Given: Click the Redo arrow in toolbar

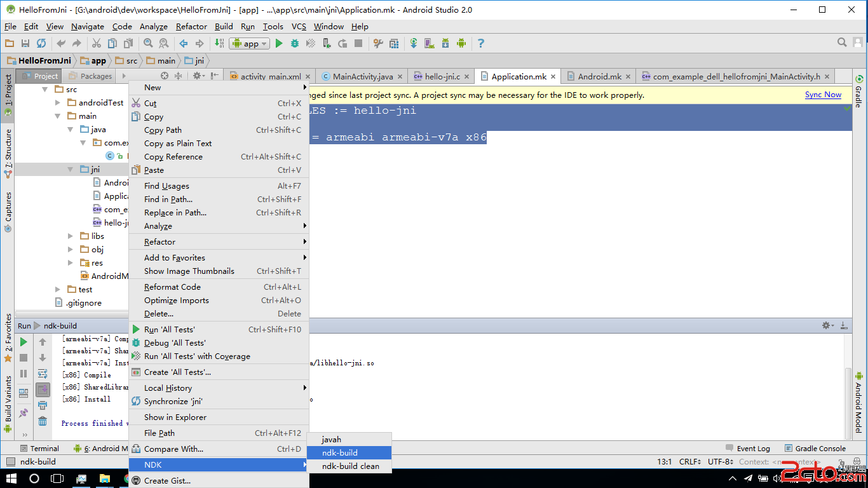Looking at the screenshot, I should pos(77,43).
